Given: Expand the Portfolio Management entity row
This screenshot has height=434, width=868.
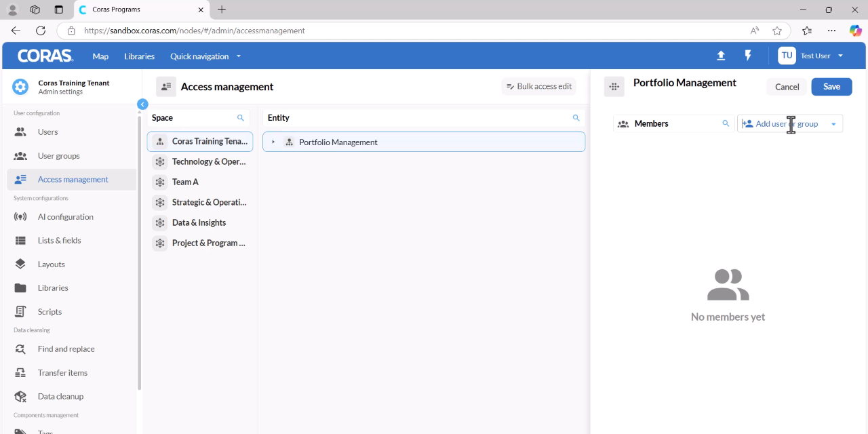Looking at the screenshot, I should point(273,142).
